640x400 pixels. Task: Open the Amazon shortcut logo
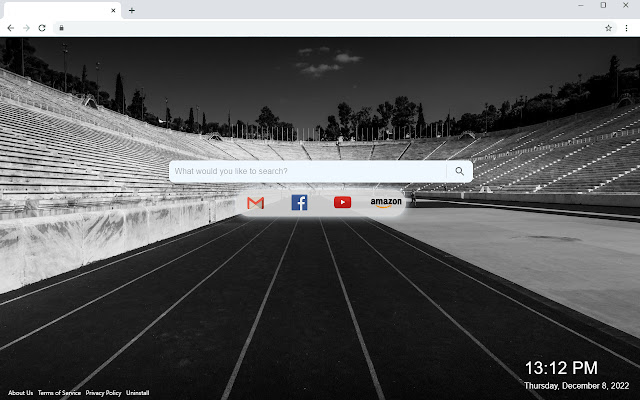[386, 202]
